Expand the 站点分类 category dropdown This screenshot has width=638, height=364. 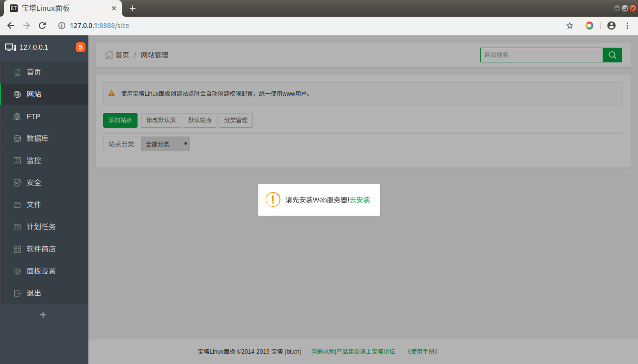[165, 143]
